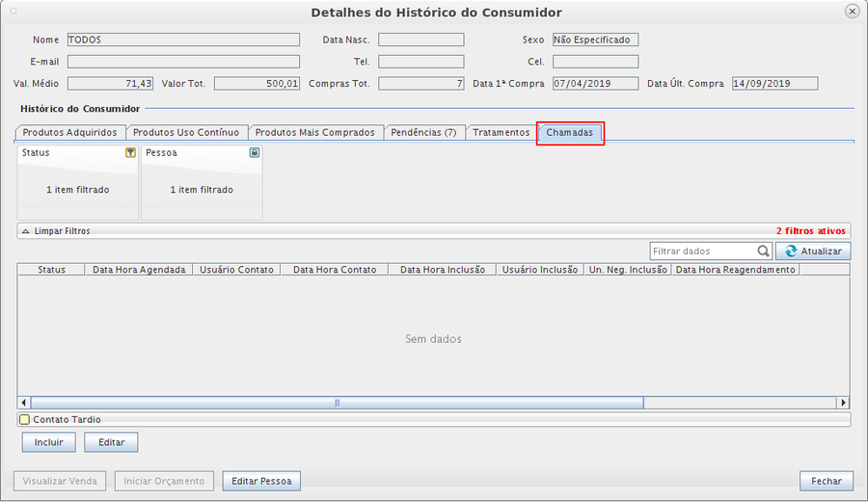Click the horizontal table scrollbar thumb

pyautogui.click(x=338, y=403)
